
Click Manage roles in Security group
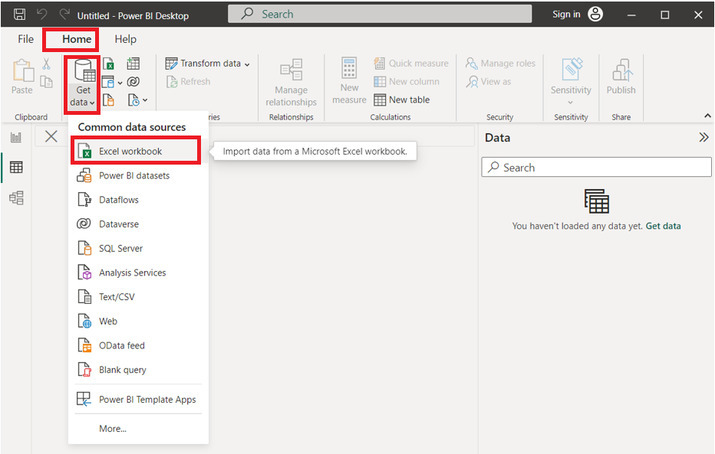(500, 63)
